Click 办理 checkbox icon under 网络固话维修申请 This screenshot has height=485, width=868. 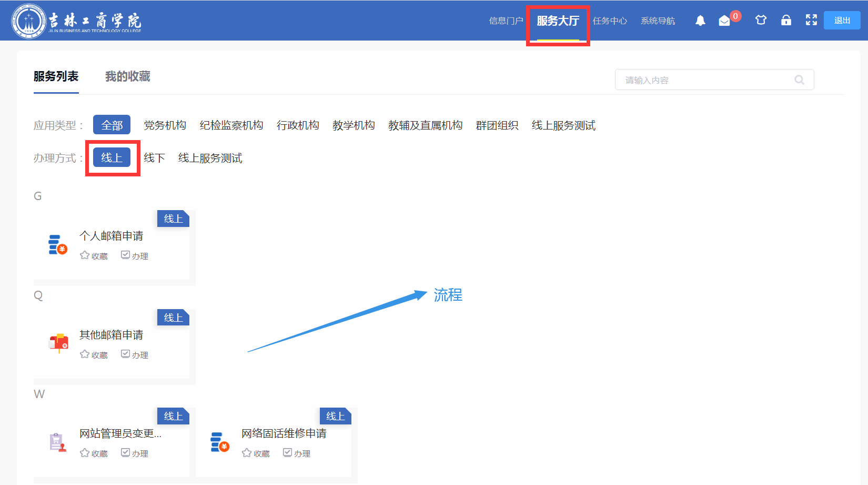point(288,452)
